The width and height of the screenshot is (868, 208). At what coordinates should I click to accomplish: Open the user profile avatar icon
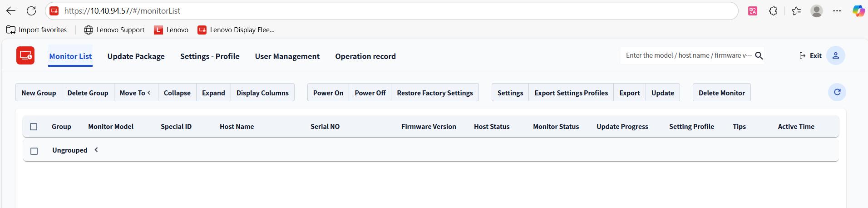coord(835,55)
